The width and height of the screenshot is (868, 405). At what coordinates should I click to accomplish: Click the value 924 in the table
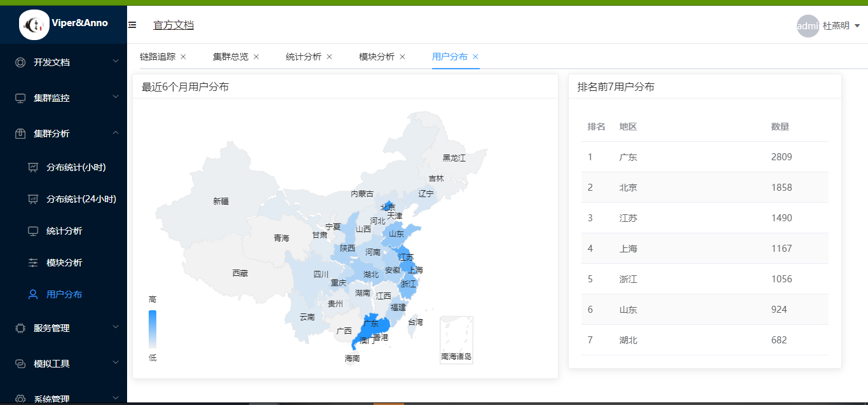click(x=779, y=310)
